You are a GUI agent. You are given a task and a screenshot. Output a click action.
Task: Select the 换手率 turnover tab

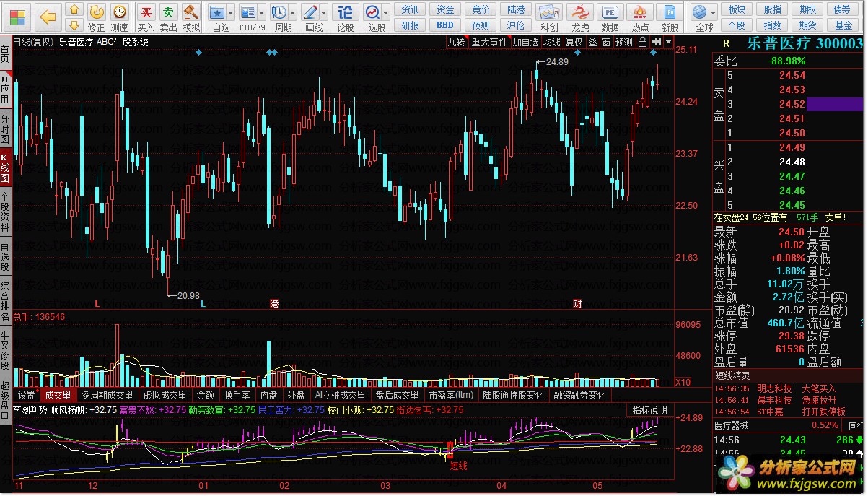pos(237,395)
